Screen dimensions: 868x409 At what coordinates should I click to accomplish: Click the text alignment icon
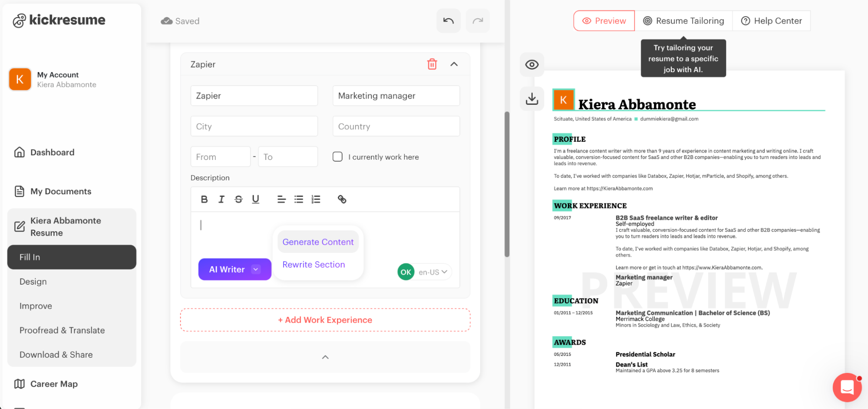coord(281,199)
